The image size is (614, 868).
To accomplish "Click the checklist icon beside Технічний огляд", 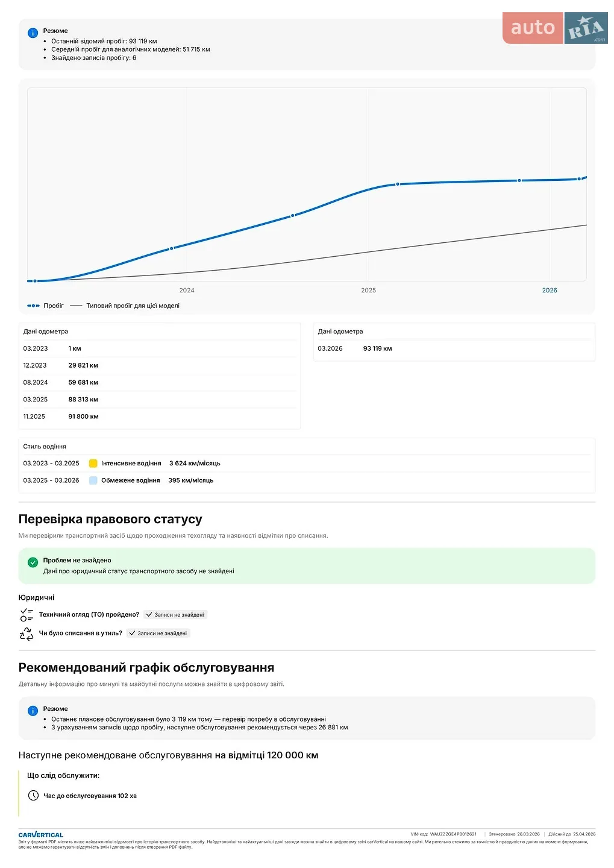I will (x=27, y=615).
